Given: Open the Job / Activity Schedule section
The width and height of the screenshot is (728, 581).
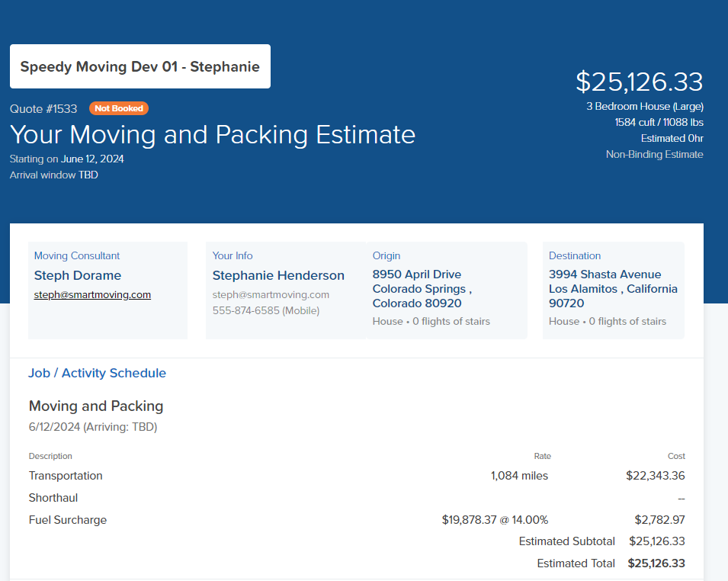Looking at the screenshot, I should (x=97, y=373).
